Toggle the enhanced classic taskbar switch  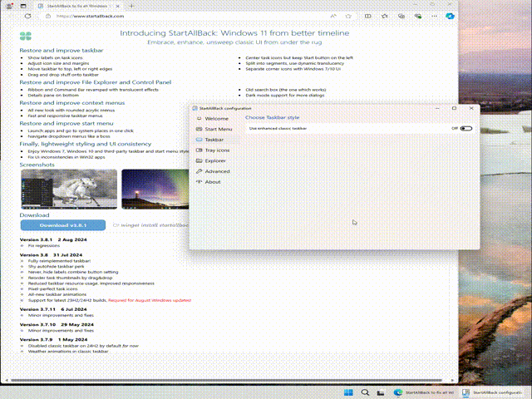click(466, 128)
